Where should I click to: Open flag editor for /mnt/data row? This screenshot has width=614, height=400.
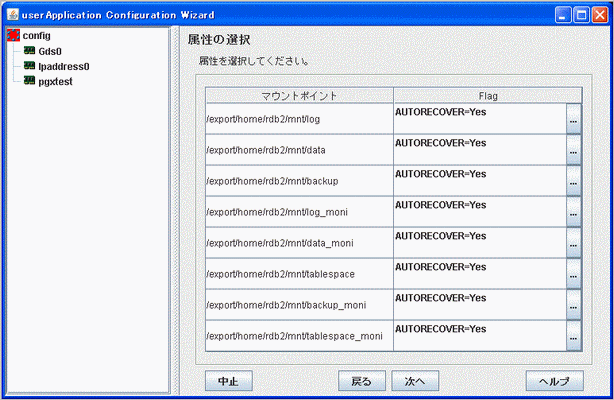573,150
